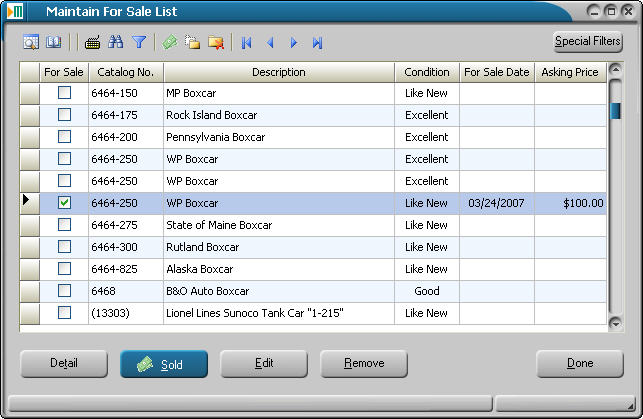The width and height of the screenshot is (643, 419).
Task: Click the print preview magnifier icon
Action: [31, 43]
